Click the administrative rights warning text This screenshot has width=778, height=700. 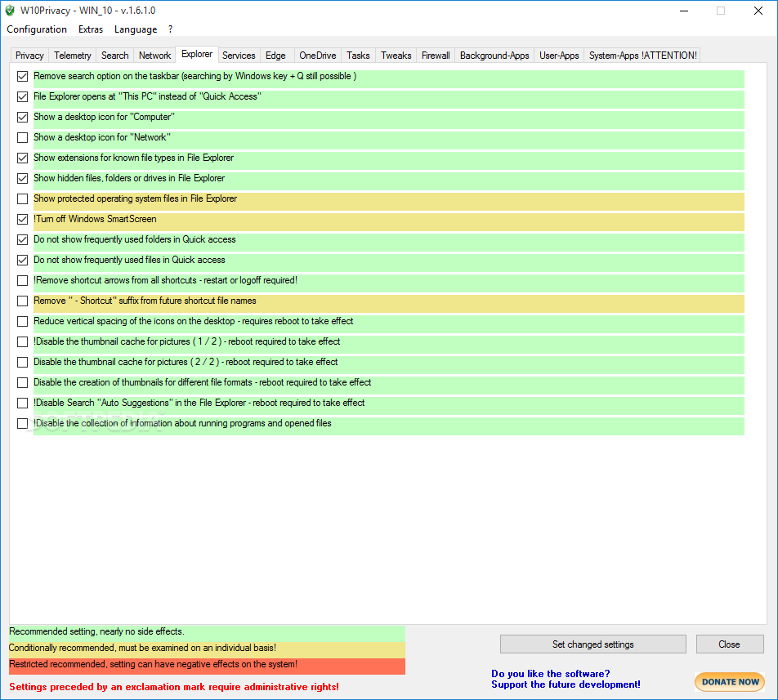click(x=174, y=687)
